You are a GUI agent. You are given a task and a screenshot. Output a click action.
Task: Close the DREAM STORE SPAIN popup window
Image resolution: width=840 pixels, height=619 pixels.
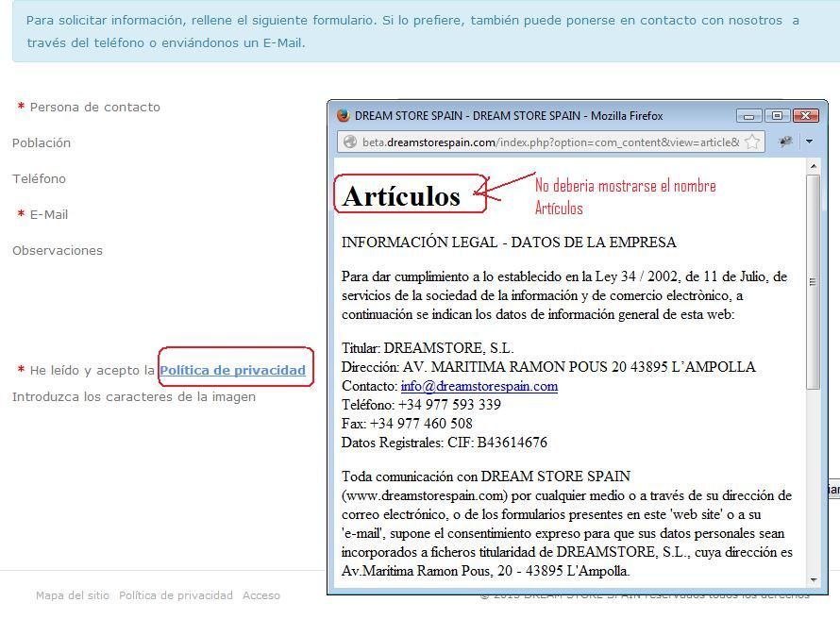coord(805,116)
